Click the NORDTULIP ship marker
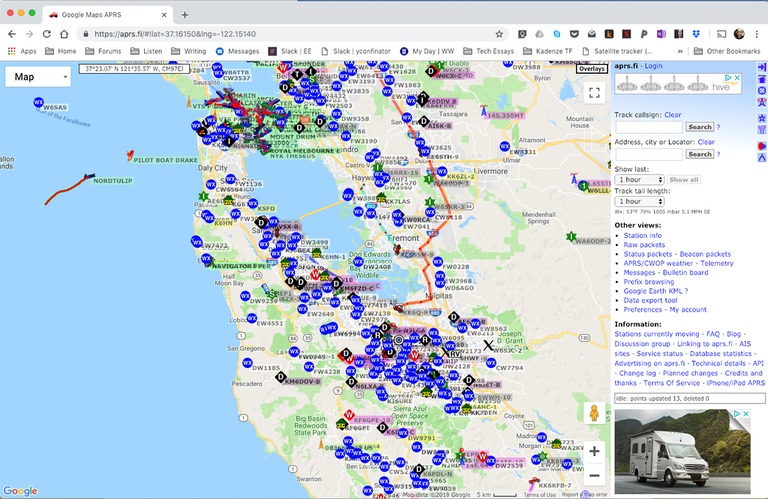768x499 pixels. [x=89, y=177]
